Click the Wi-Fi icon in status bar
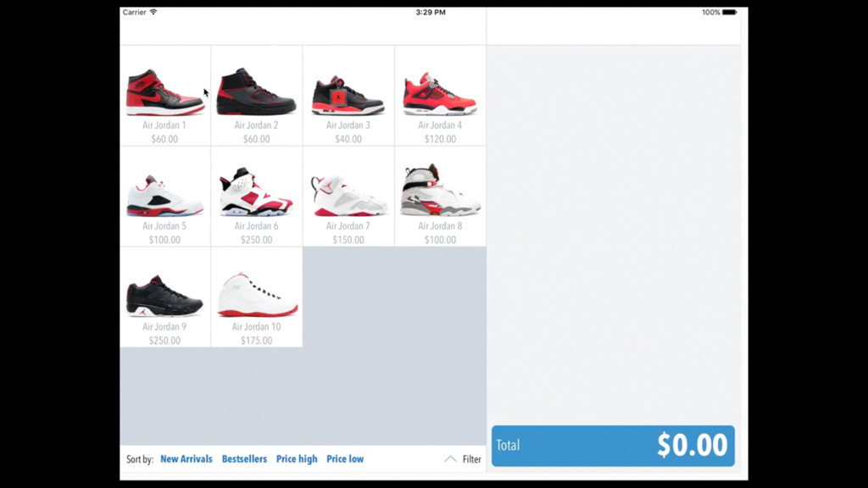Viewport: 868px width, 488px height. point(153,12)
